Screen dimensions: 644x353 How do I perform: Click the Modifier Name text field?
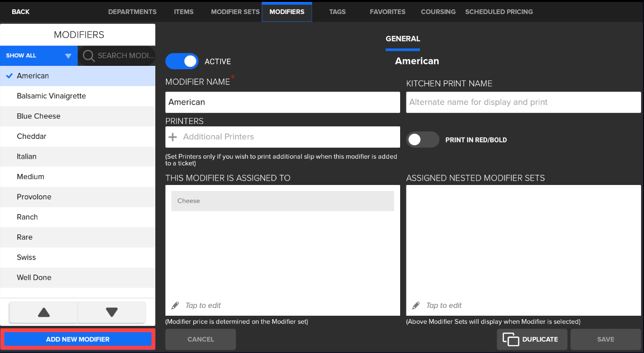(283, 102)
